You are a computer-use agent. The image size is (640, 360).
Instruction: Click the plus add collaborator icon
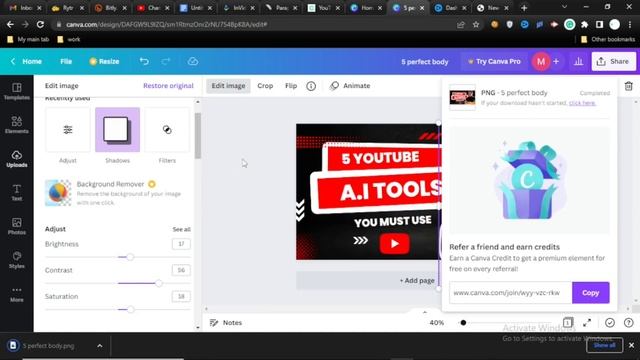pos(556,62)
